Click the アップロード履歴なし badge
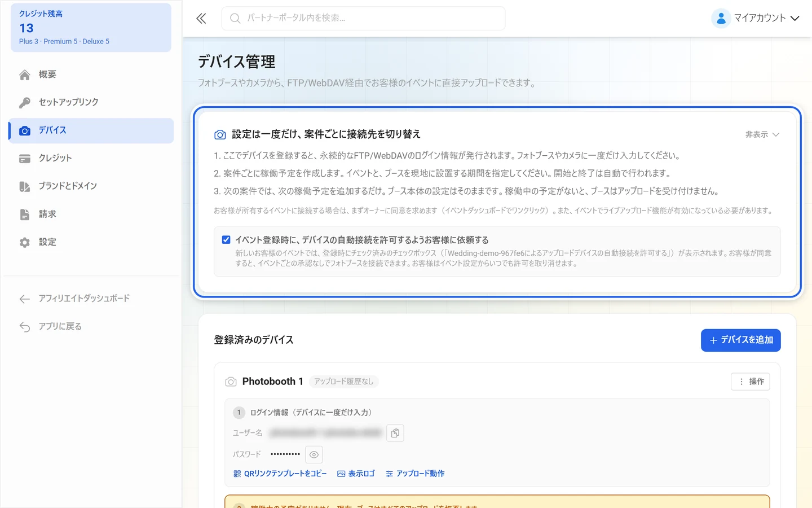812x508 pixels. point(344,382)
